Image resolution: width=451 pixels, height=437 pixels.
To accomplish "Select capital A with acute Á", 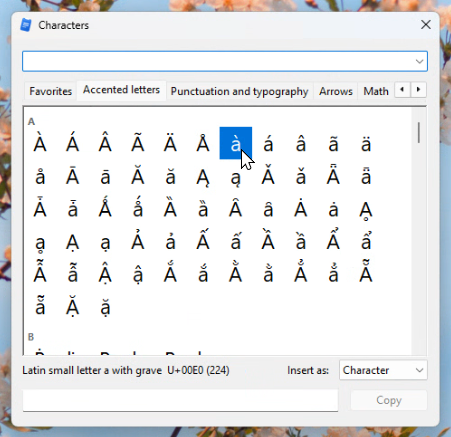I will (73, 143).
